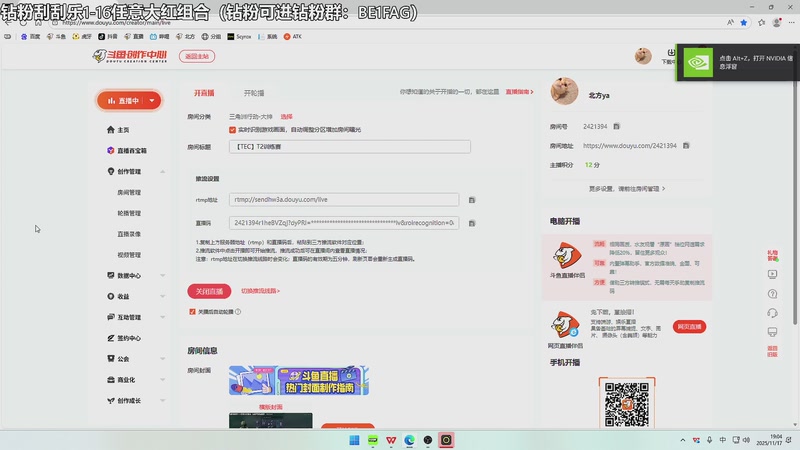Click 选择 link beside room category

click(x=286, y=117)
